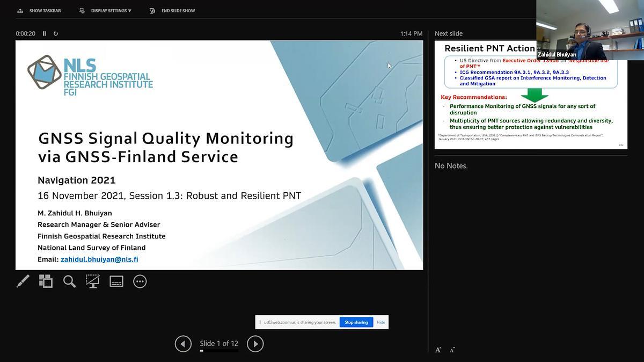644x362 pixels.
Task: Select the zoom into slide magnifier
Action: (x=69, y=281)
